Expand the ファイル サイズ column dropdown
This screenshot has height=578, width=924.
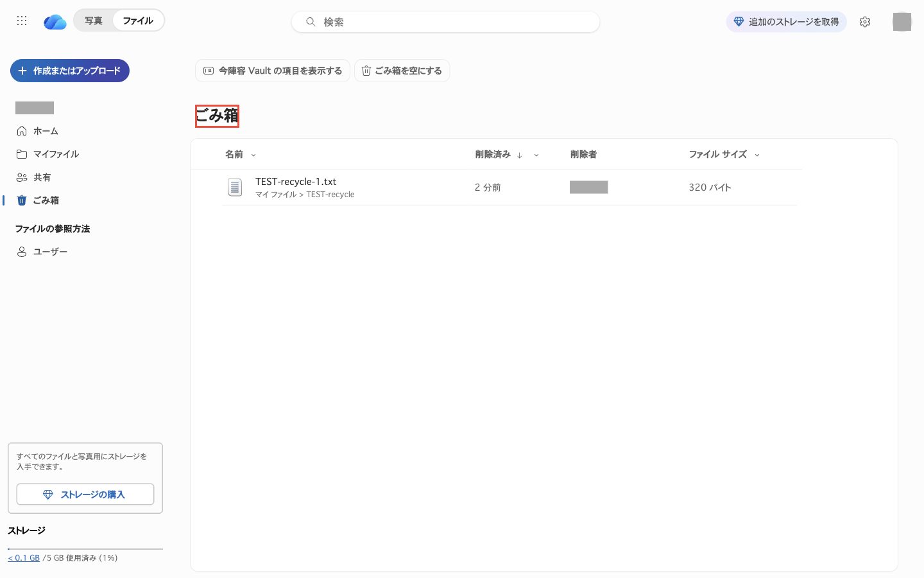pos(757,155)
